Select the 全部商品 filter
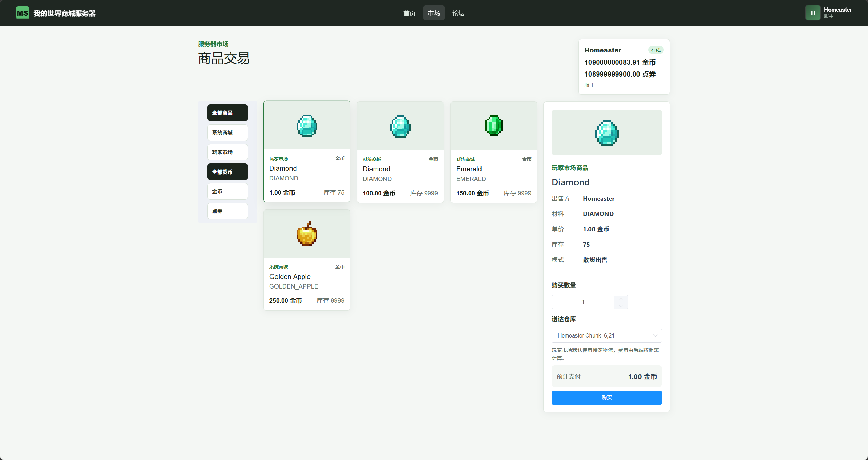The width and height of the screenshot is (868, 460). point(227,113)
